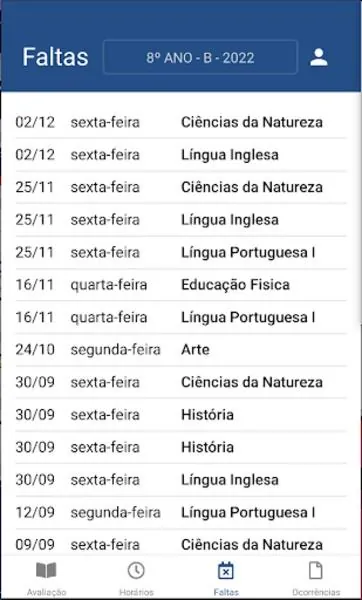Open the user profile icon
Viewport: 362px width, 600px height.
click(318, 57)
